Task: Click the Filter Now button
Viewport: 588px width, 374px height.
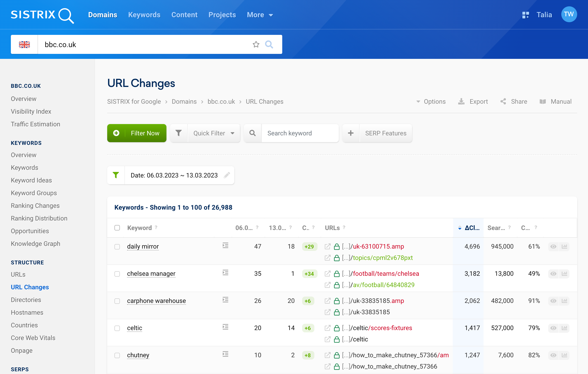Action: pyautogui.click(x=137, y=133)
